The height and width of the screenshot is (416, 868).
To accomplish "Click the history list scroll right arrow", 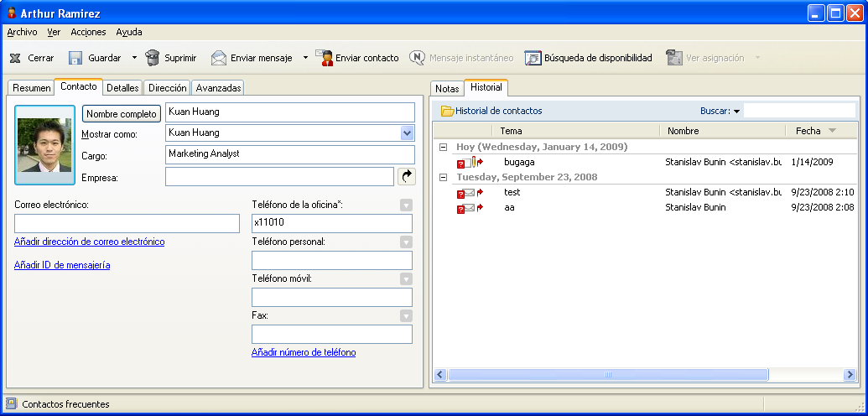I will [850, 375].
